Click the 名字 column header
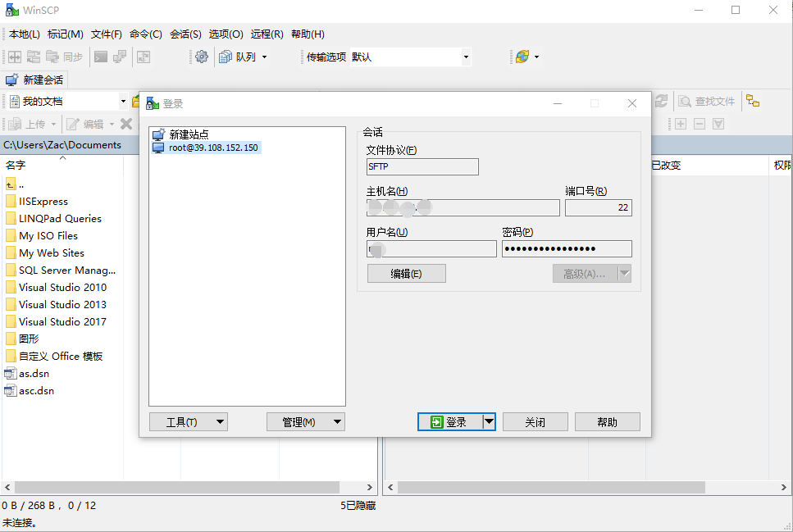 (x=62, y=165)
